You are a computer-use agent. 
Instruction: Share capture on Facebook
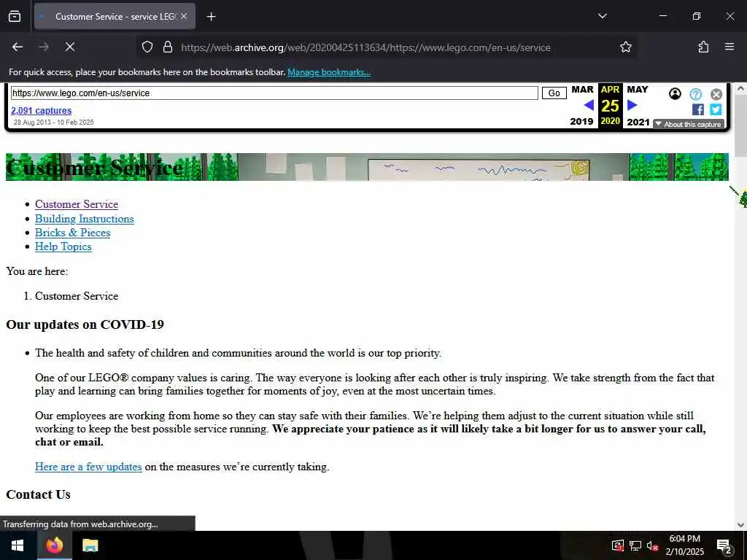point(697,109)
